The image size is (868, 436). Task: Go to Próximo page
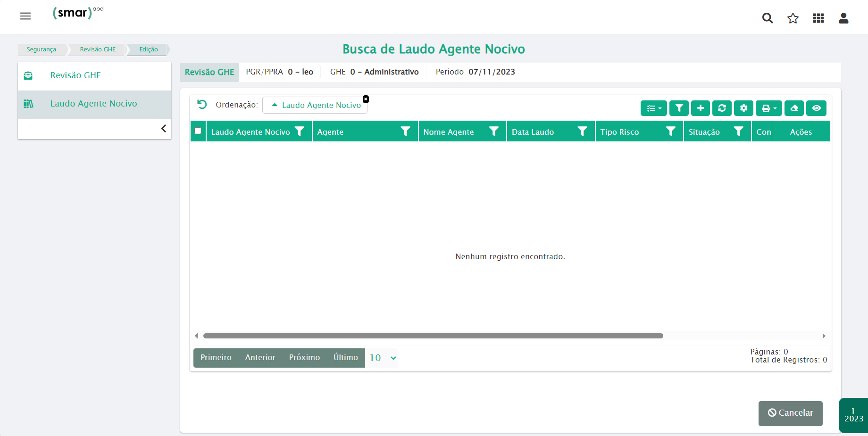[304, 358]
